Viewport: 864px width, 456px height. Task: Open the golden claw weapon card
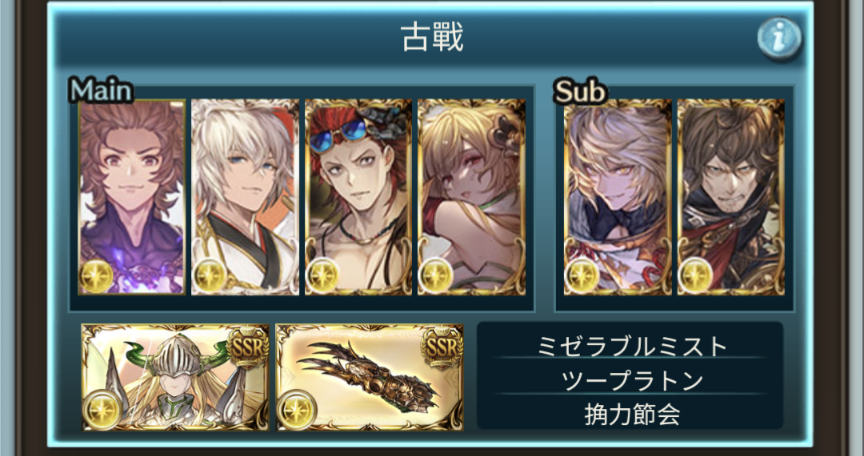(369, 377)
